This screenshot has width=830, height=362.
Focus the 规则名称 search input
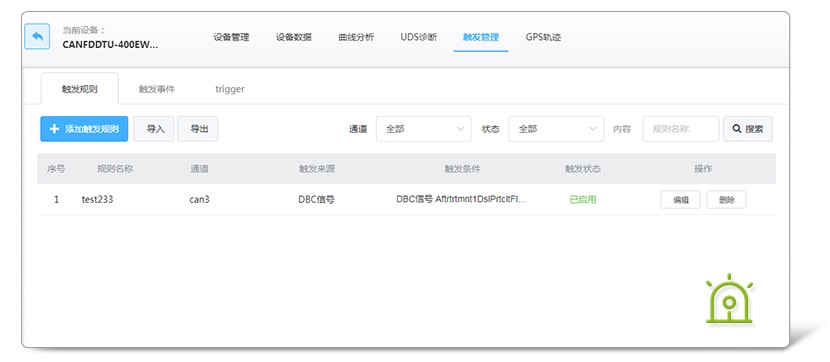pyautogui.click(x=681, y=129)
